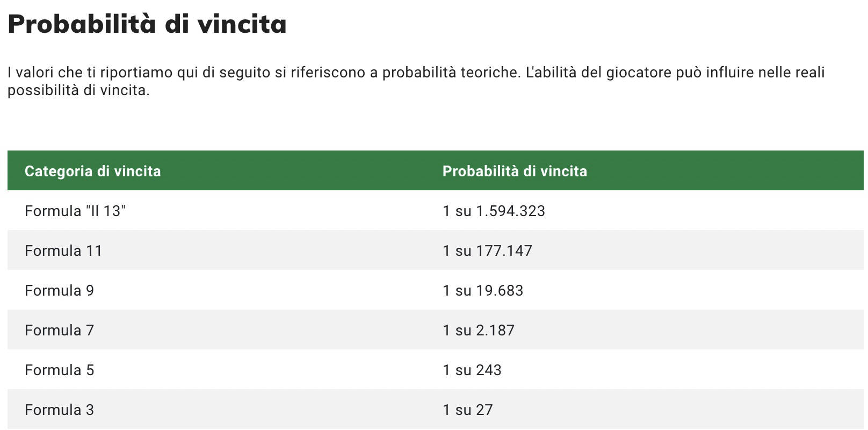This screenshot has height=430, width=868.
Task: Click the Formula "Il 13" category cell
Action: (75, 211)
